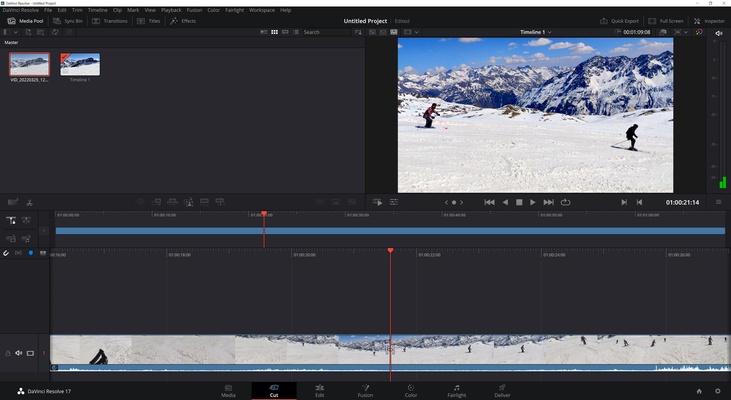The width and height of the screenshot is (731, 400).
Task: Open the Effects panel
Action: click(x=183, y=21)
